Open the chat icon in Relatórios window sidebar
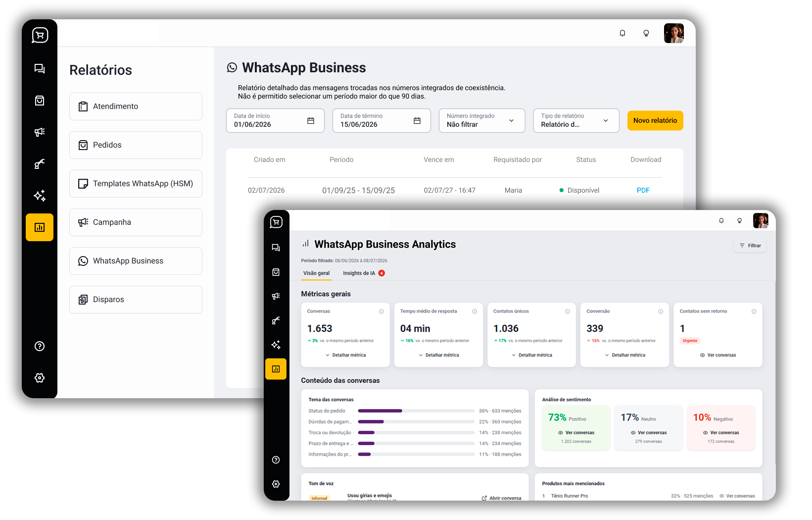 [x=40, y=69]
